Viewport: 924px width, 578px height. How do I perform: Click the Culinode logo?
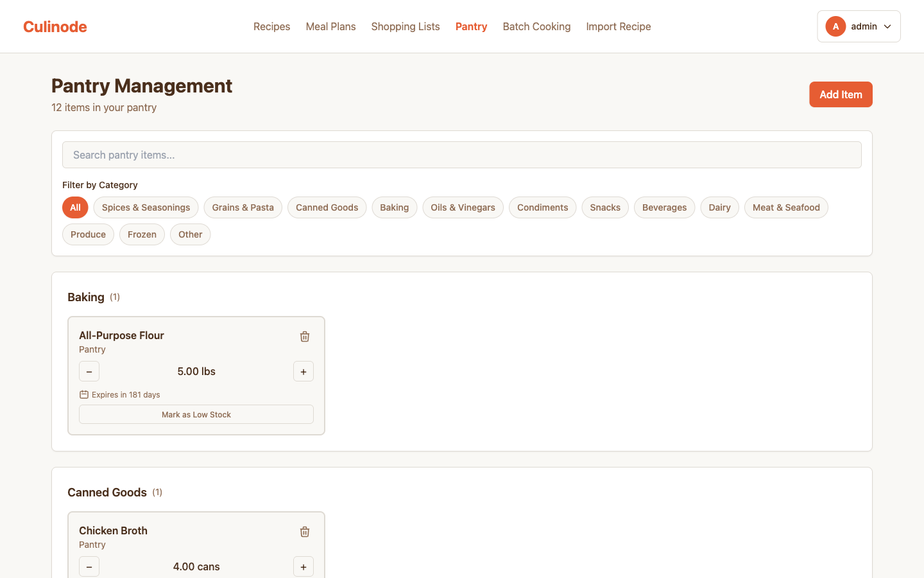(55, 26)
